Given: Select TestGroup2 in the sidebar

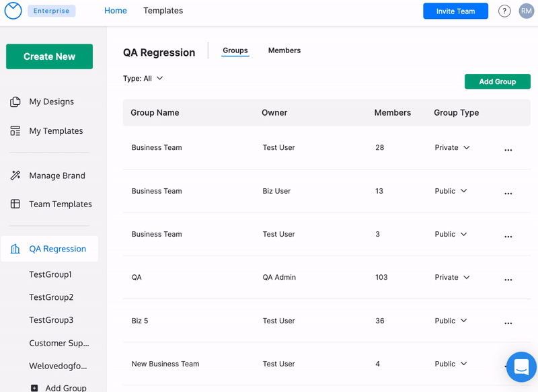Looking at the screenshot, I should (x=51, y=297).
